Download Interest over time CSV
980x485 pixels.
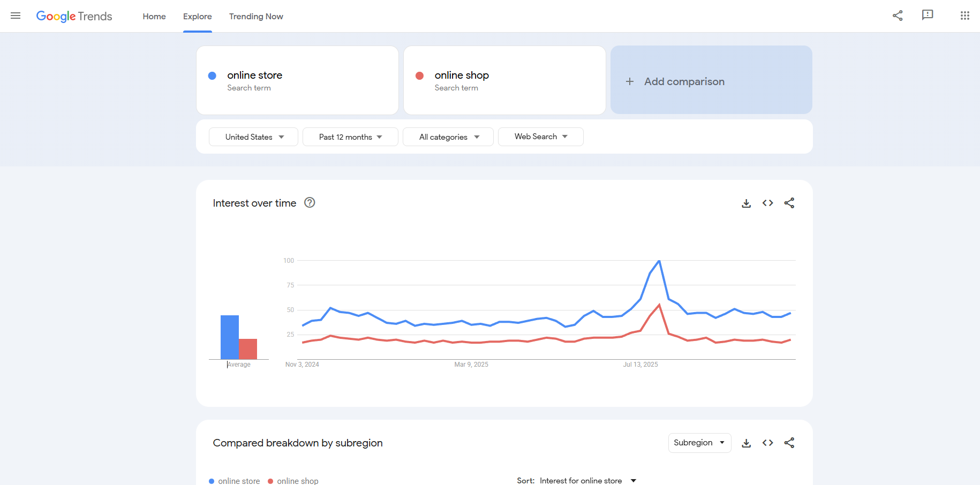(x=746, y=203)
